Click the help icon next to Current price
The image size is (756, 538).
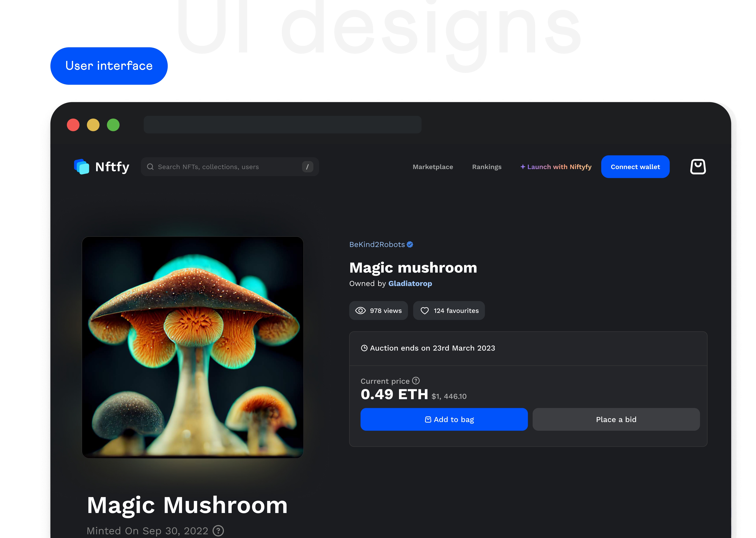pyautogui.click(x=416, y=381)
